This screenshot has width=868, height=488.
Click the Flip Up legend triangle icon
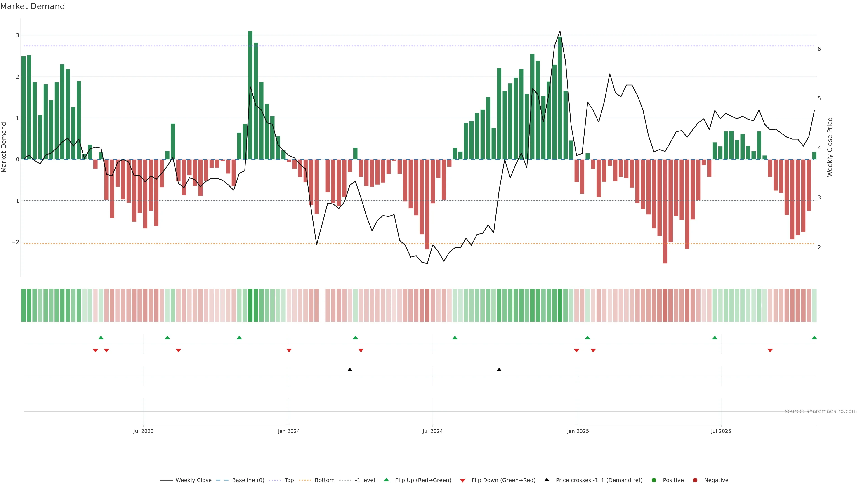click(x=387, y=480)
